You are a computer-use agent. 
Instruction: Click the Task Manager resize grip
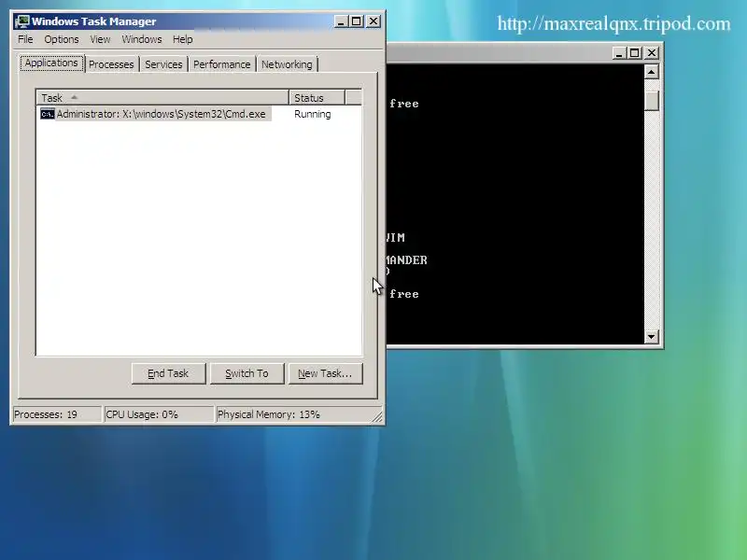point(377,416)
